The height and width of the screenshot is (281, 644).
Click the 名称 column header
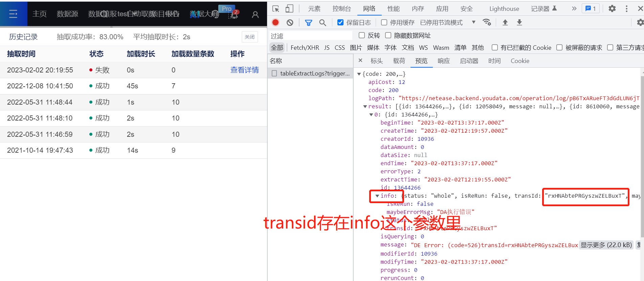point(310,61)
